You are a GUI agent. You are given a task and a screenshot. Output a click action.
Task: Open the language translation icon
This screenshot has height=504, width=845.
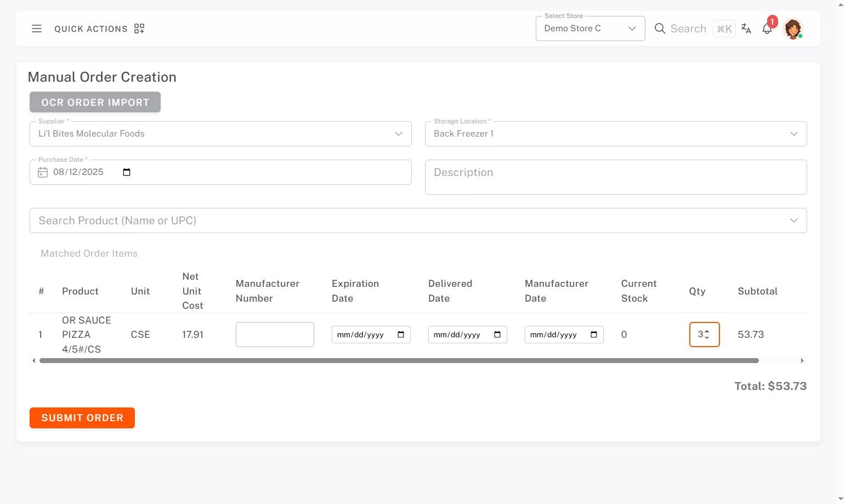pyautogui.click(x=746, y=29)
